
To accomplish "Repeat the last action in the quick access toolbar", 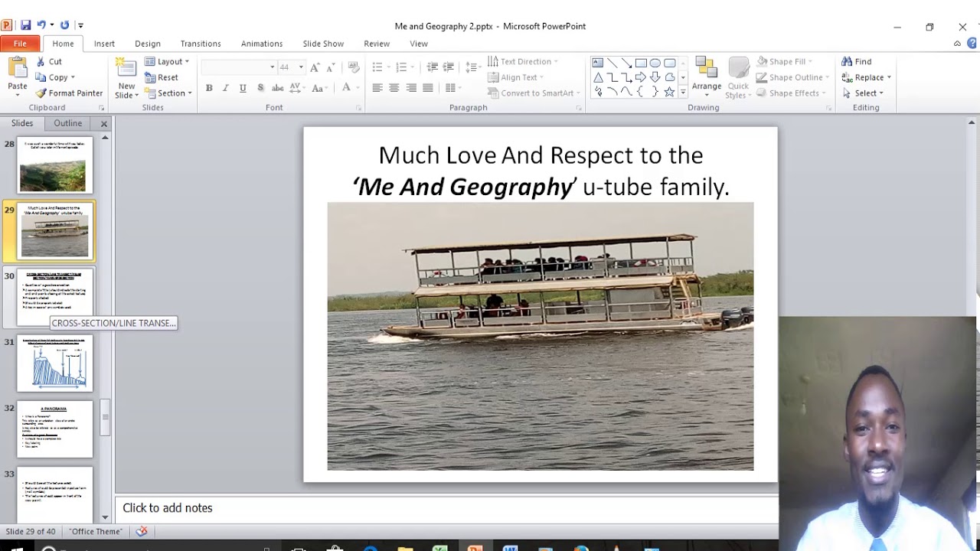I will pos(64,25).
